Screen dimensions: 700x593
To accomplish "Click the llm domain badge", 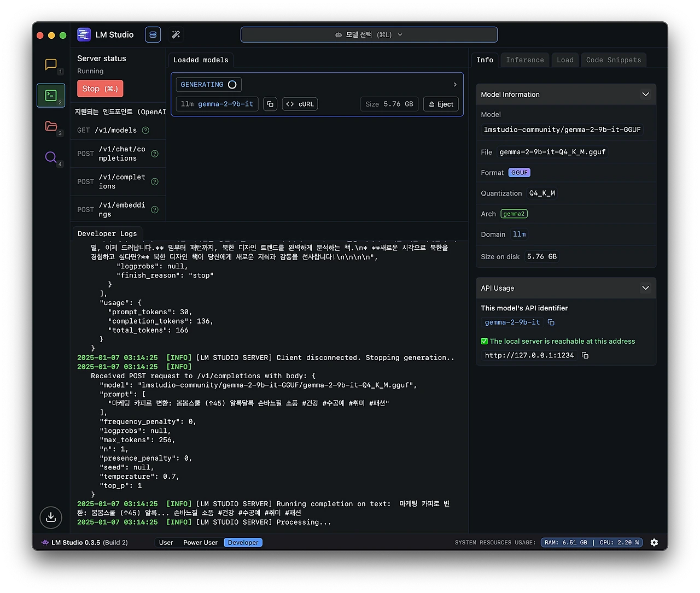I will click(x=520, y=234).
